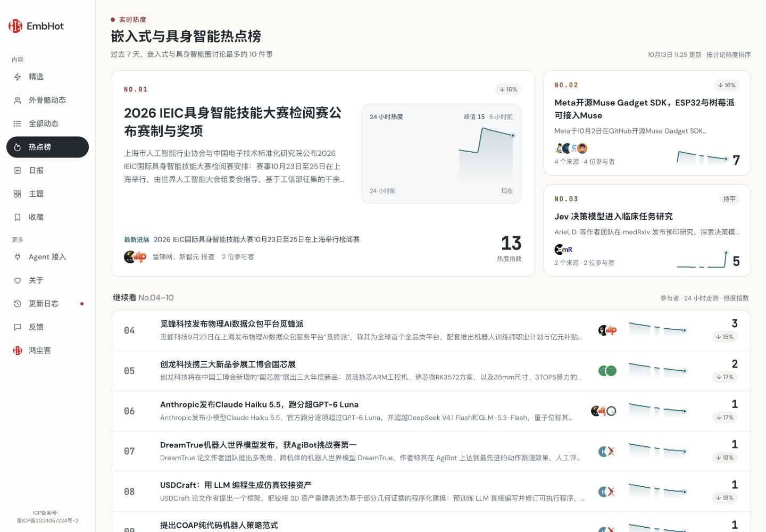Click the source avatar in the Jev card

(x=563, y=250)
